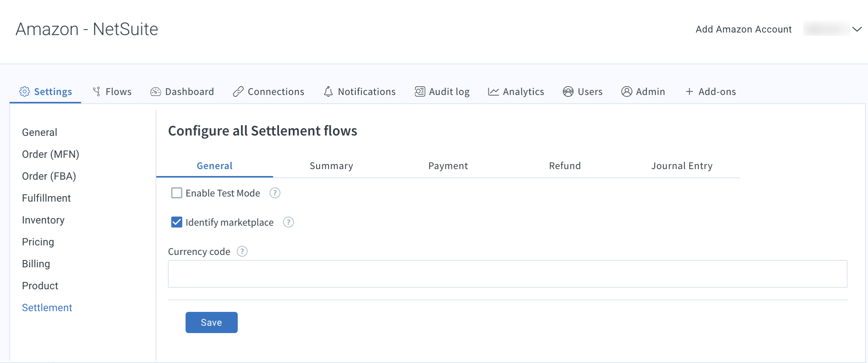
Task: Open Inventory settings section
Action: pyautogui.click(x=43, y=220)
